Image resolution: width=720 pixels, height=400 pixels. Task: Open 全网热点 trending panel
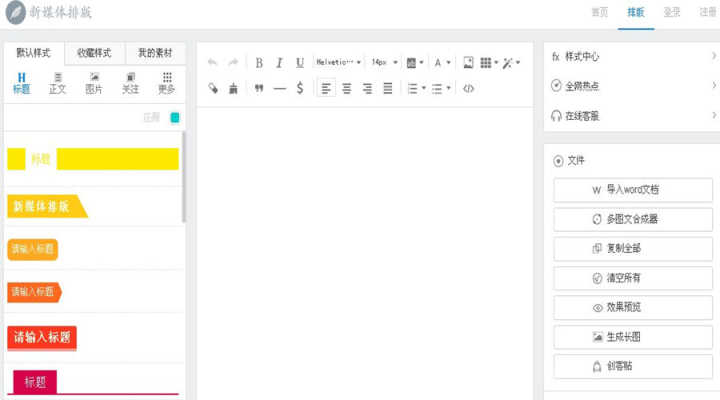tap(633, 86)
